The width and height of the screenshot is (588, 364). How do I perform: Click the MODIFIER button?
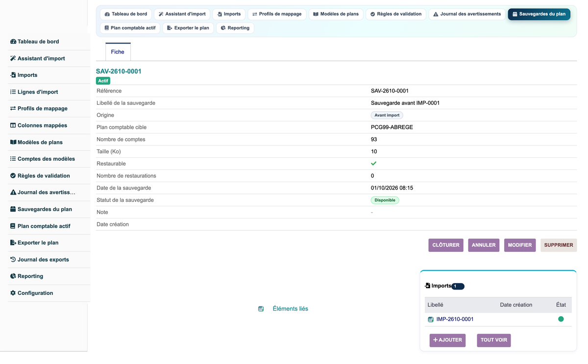click(x=520, y=245)
